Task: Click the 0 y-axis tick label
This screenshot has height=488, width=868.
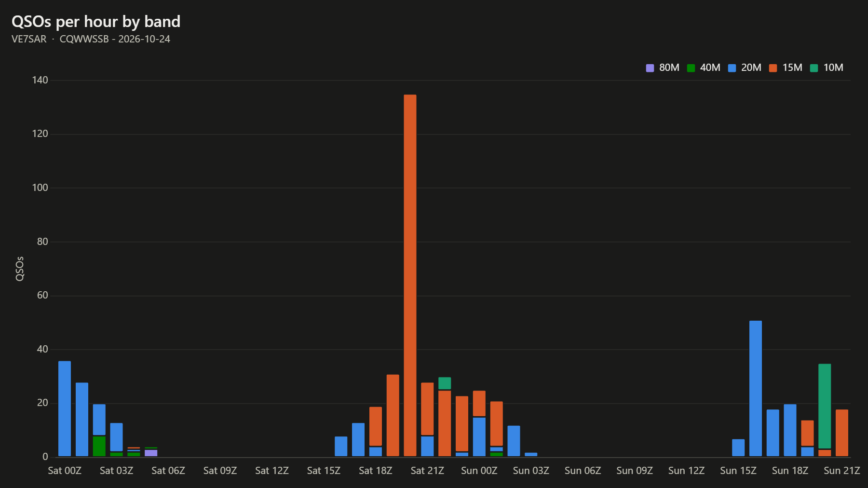Action: (45, 457)
